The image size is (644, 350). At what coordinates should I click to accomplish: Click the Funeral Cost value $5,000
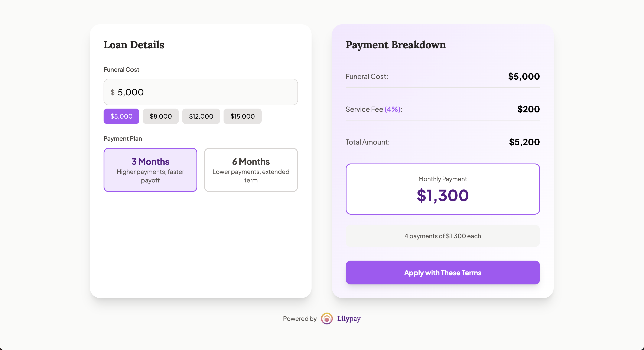click(x=524, y=76)
